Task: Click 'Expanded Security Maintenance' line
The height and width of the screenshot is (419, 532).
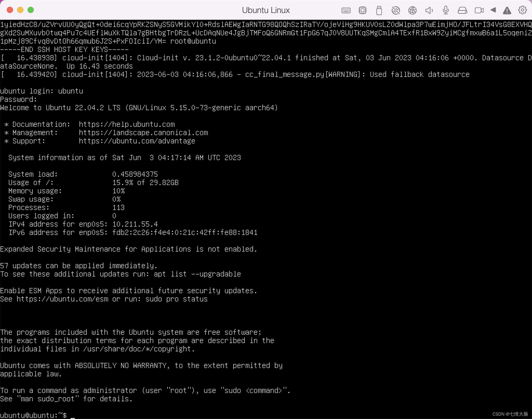Action: (x=129, y=249)
